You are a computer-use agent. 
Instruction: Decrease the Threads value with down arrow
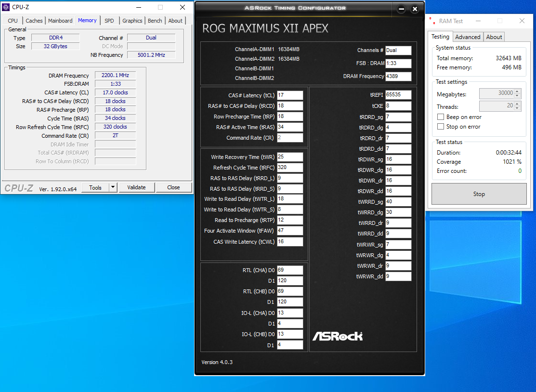tap(517, 108)
